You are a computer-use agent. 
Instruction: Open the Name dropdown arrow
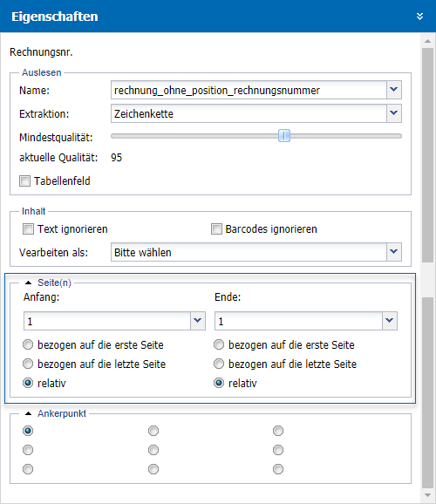(x=394, y=90)
